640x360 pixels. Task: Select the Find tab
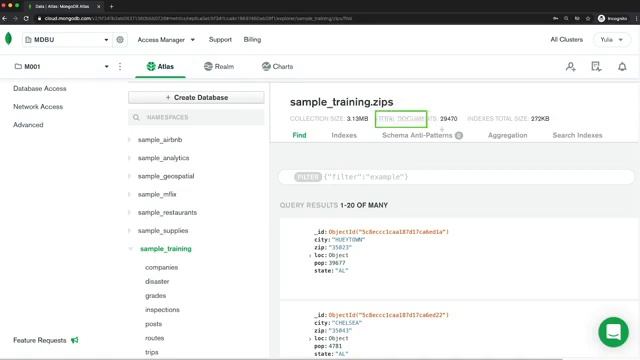tap(299, 135)
